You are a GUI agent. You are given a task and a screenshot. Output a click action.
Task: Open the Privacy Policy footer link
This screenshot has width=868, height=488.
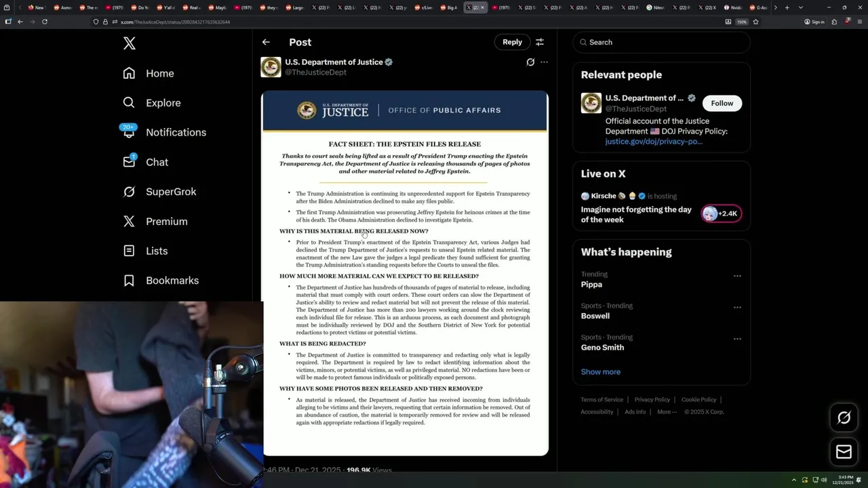(x=652, y=400)
